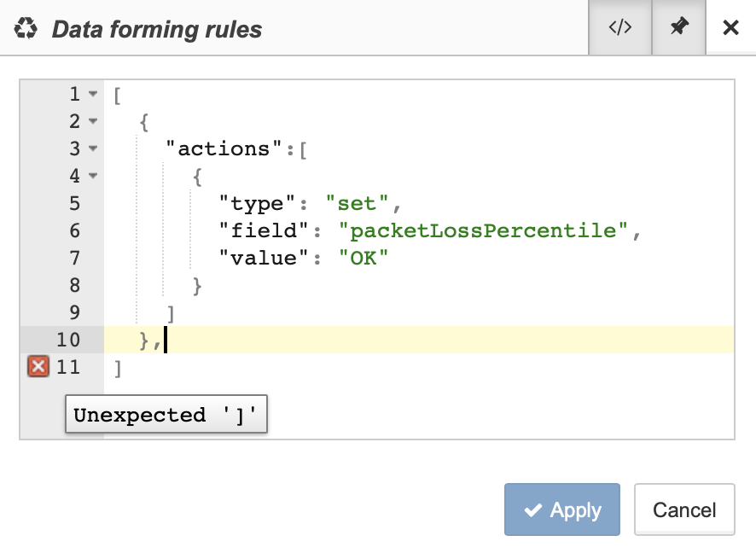756x553 pixels.
Task: Click the "set" type value
Action: click(x=357, y=203)
